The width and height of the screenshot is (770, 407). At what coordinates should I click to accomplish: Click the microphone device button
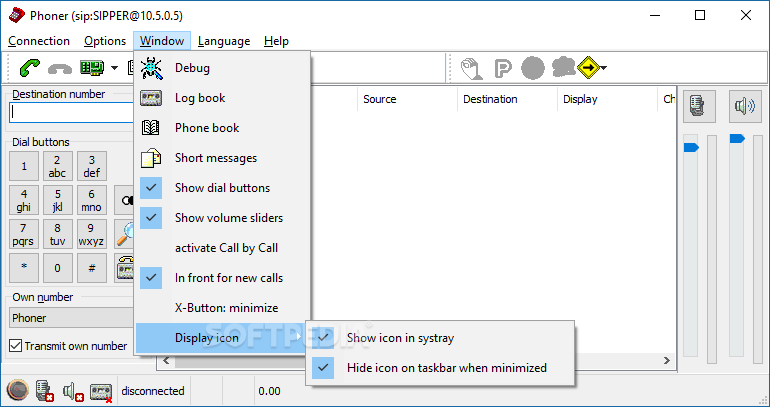(x=699, y=106)
